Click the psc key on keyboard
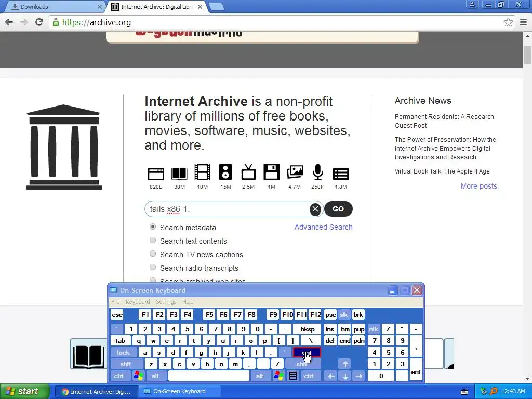 click(x=330, y=314)
